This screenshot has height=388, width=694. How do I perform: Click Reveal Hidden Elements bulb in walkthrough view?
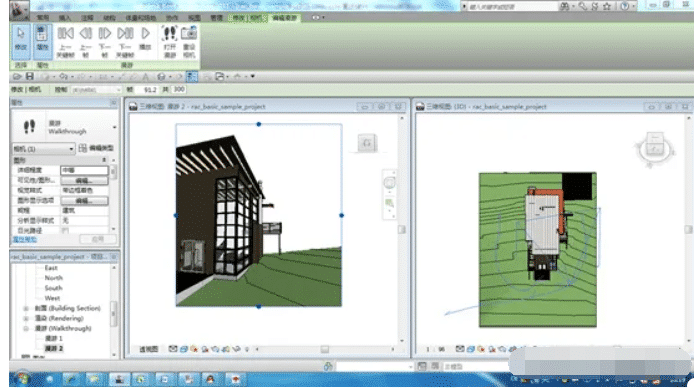pyautogui.click(x=247, y=349)
